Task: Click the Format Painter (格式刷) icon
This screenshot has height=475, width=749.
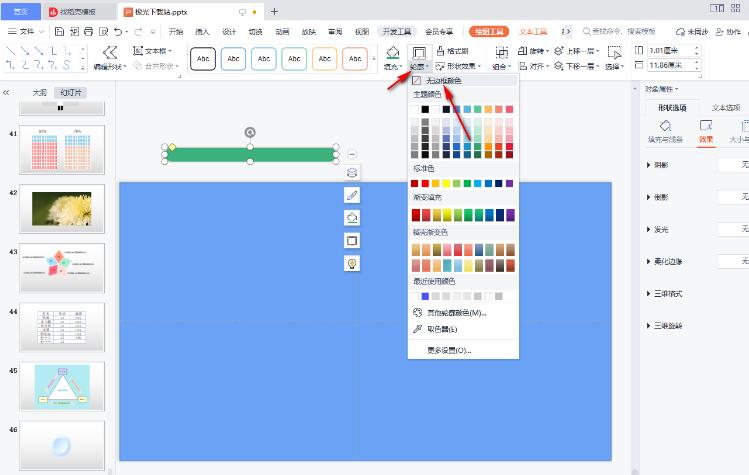Action: pos(453,50)
